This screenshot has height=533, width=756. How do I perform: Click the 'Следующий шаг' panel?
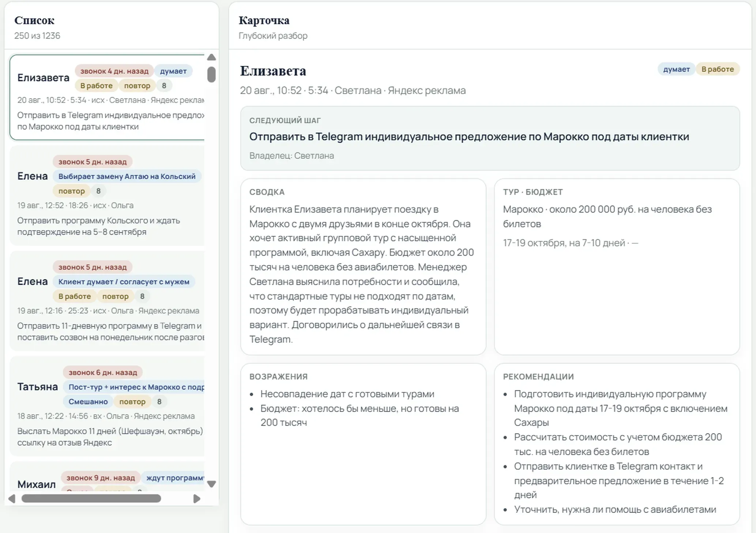click(490, 138)
